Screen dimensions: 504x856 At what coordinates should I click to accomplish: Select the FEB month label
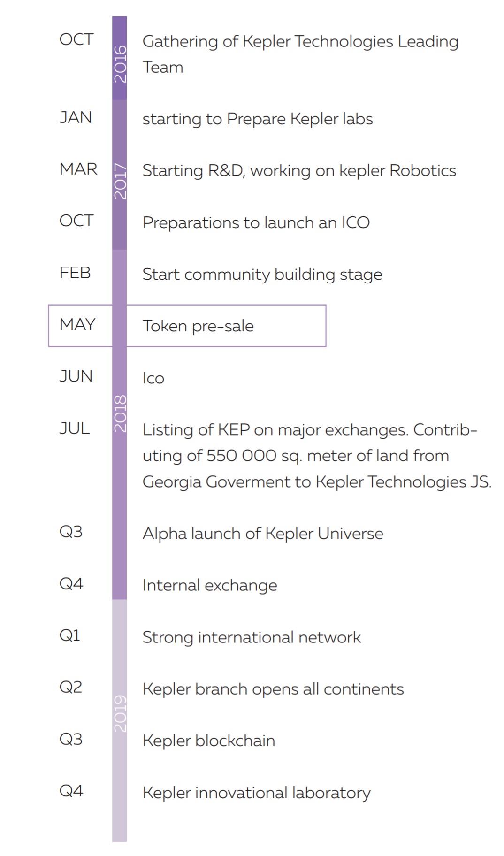pyautogui.click(x=75, y=273)
